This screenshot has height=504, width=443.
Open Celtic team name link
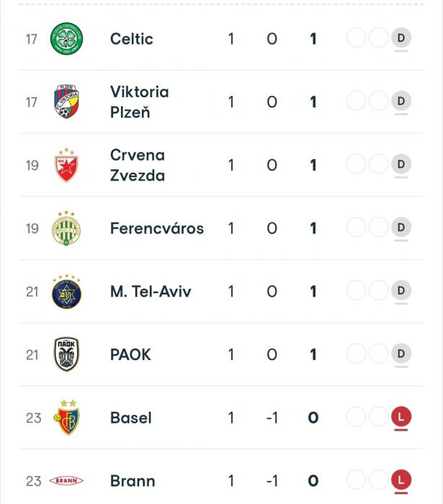(132, 39)
